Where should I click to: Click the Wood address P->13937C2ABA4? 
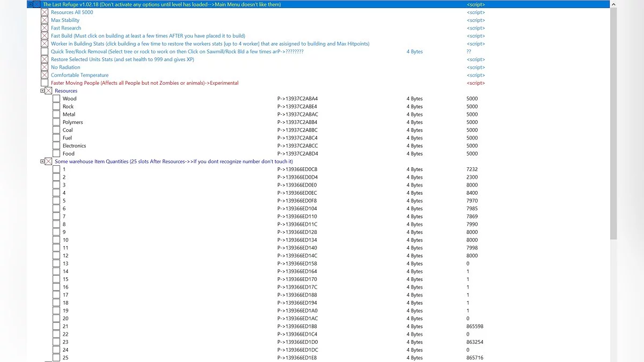[298, 99]
